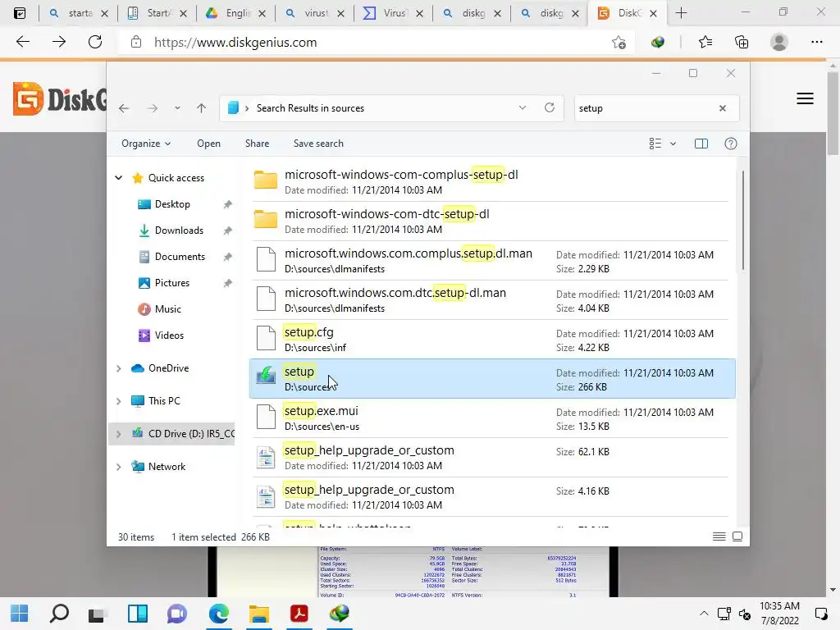The height and width of the screenshot is (630, 840).
Task: Select Documents in the navigation pane
Action: pos(180,257)
